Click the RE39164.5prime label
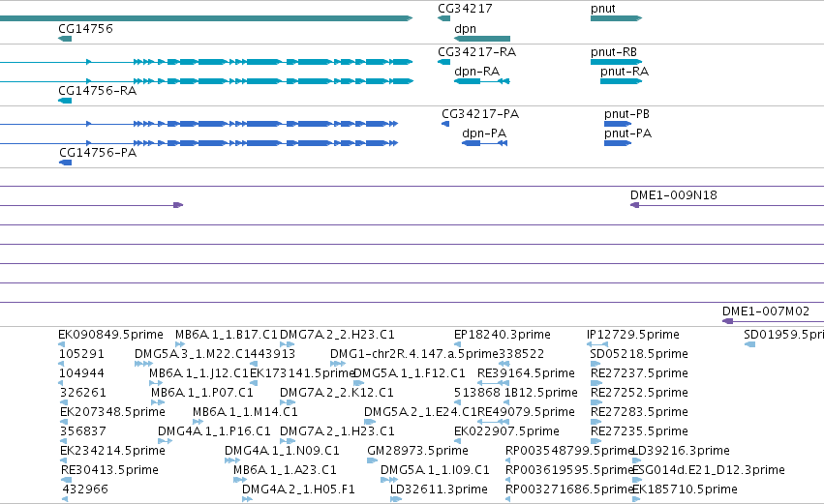The height and width of the screenshot is (504, 824). pos(526,373)
